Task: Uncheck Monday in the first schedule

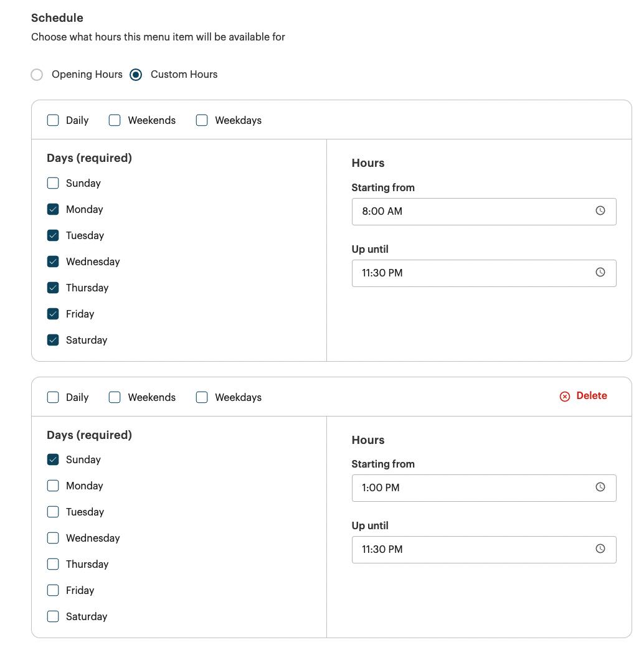Action: pyautogui.click(x=53, y=209)
